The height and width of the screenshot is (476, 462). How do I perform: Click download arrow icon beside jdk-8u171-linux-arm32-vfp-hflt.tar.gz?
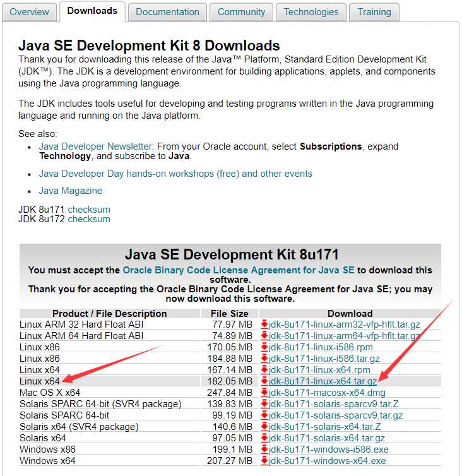(264, 324)
